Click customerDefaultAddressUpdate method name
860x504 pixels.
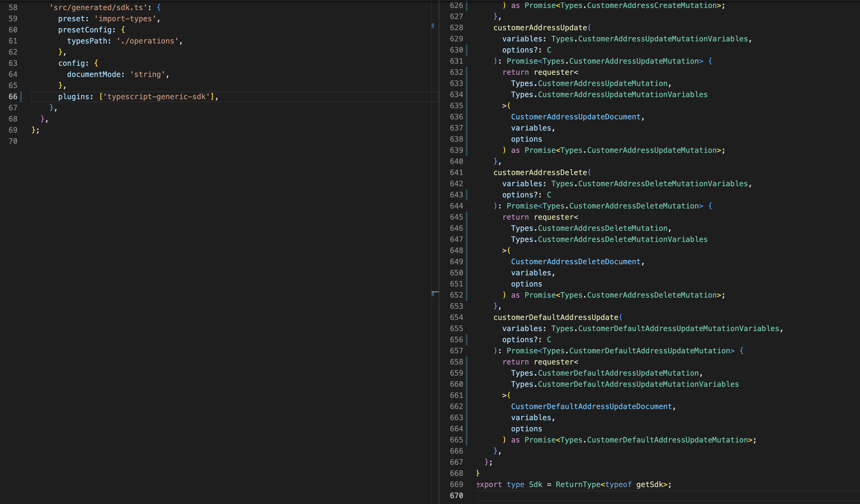[x=555, y=317]
